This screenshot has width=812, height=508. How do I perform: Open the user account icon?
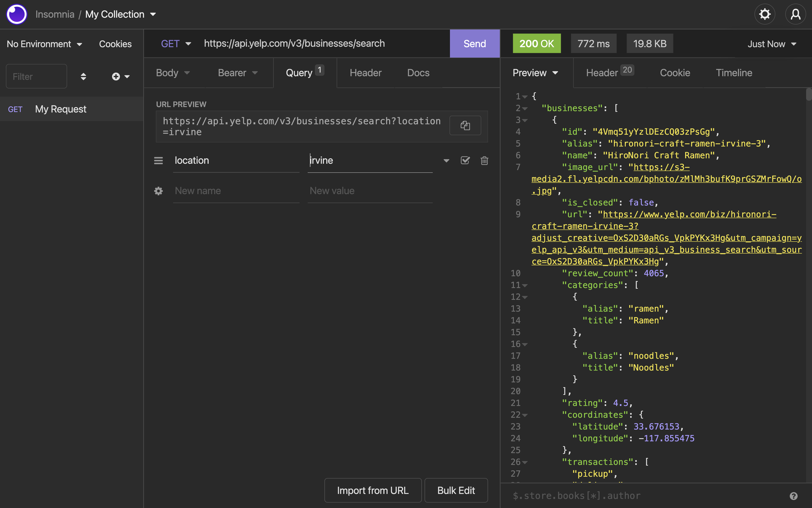pyautogui.click(x=795, y=15)
